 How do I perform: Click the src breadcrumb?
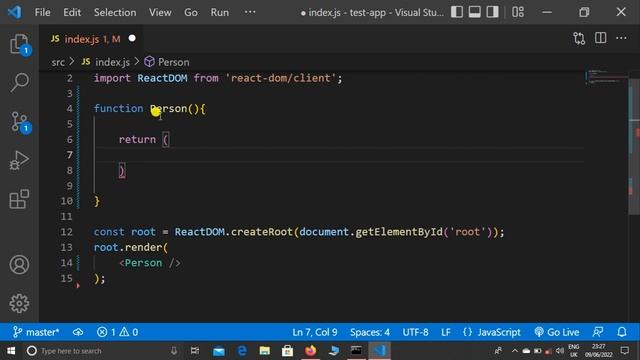[x=58, y=62]
